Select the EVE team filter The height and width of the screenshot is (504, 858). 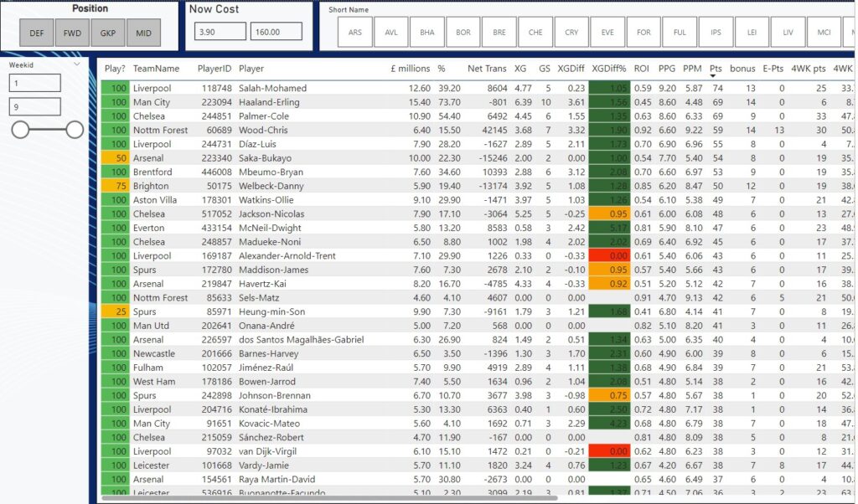[x=607, y=33]
